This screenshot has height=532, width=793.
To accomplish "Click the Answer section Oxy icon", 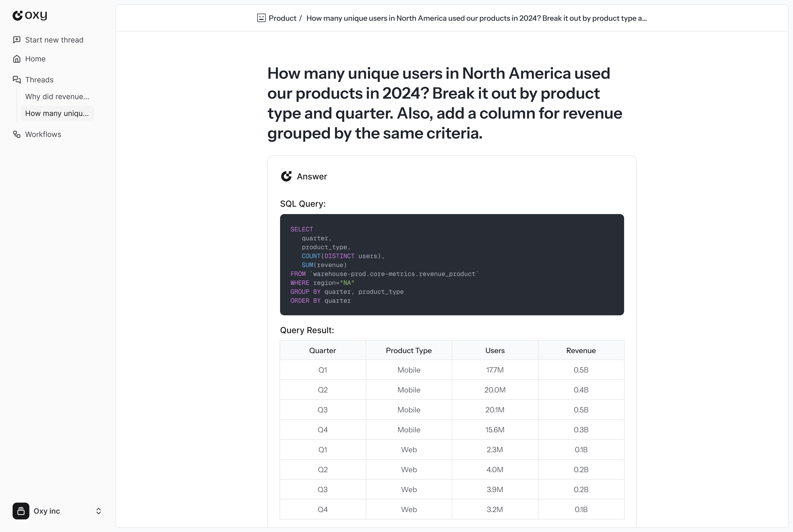I will [x=286, y=176].
